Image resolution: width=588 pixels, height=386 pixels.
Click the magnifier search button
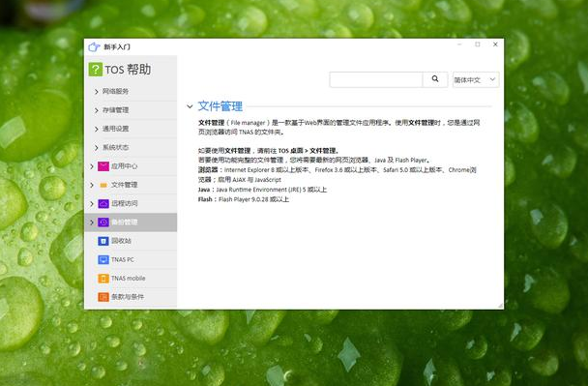pos(435,79)
